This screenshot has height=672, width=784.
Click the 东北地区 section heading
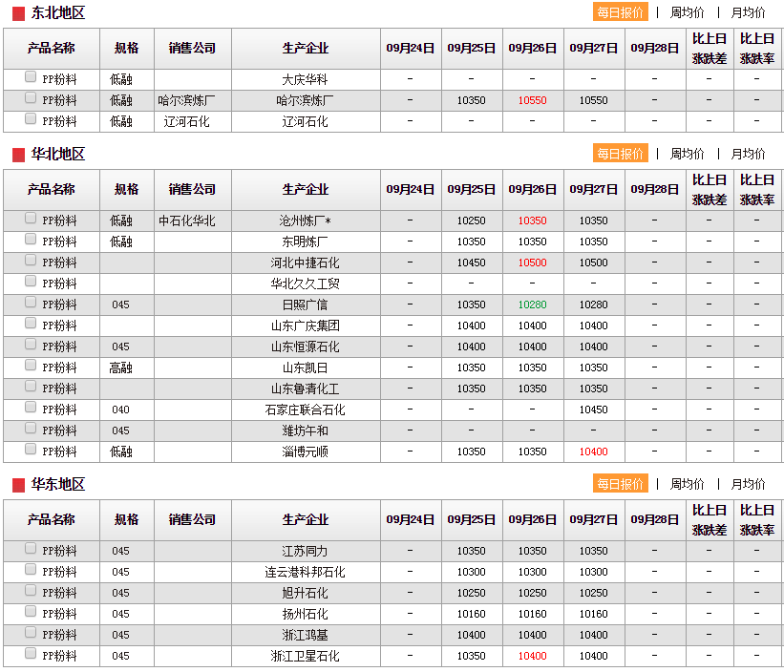click(x=58, y=13)
